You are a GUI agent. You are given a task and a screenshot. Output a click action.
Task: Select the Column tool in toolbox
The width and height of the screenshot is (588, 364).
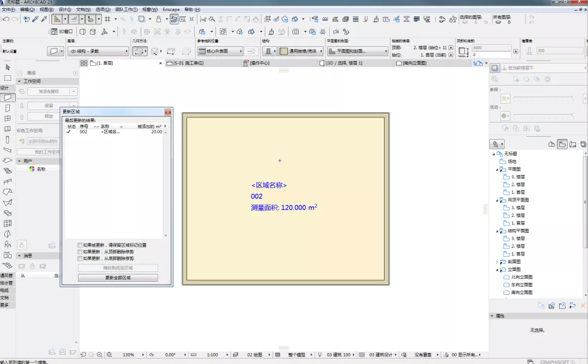8,139
